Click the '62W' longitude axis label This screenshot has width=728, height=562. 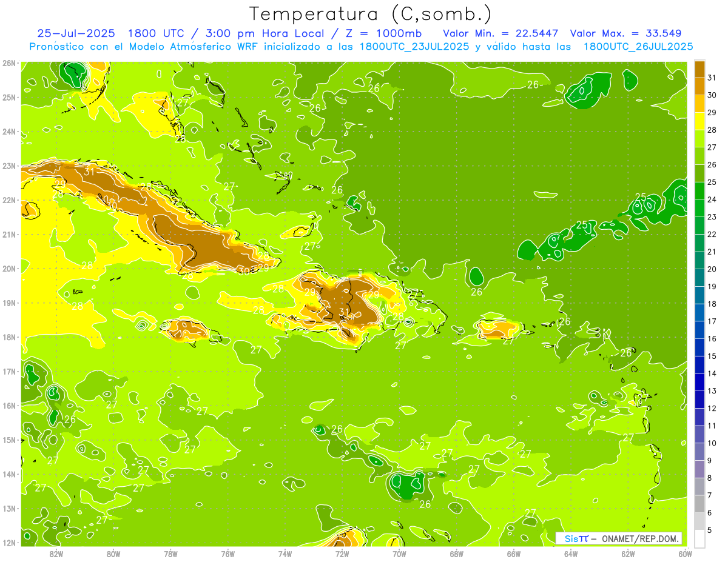628,554
